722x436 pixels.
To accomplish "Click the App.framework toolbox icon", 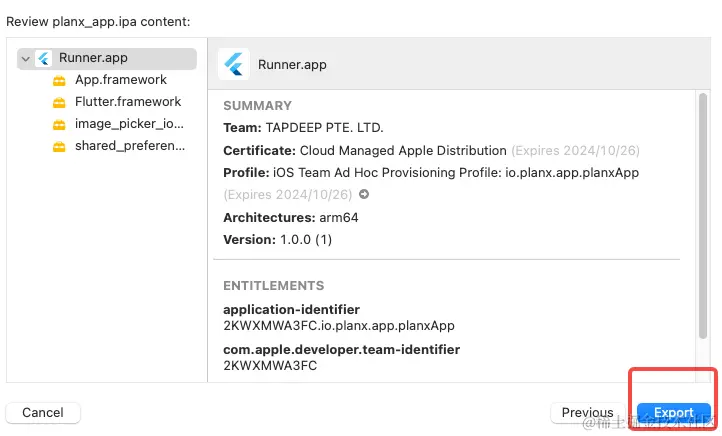I will tap(59, 80).
